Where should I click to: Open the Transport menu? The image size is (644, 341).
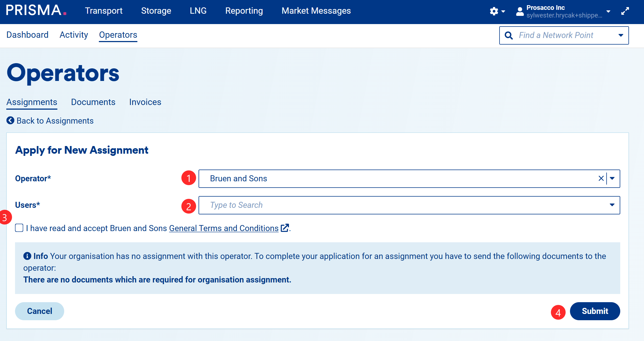(x=104, y=11)
